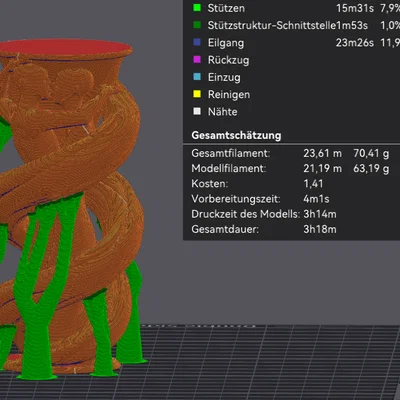This screenshot has height=400, width=400.
Task: Click the white Nähte color swatch
Action: tap(197, 112)
